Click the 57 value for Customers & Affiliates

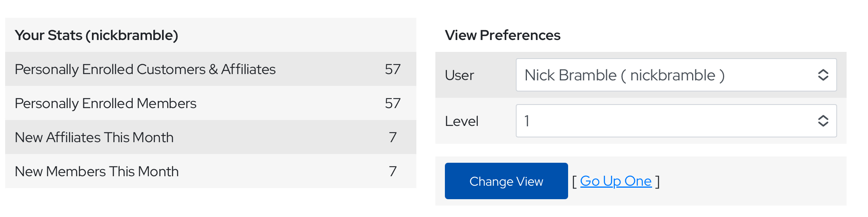point(393,69)
